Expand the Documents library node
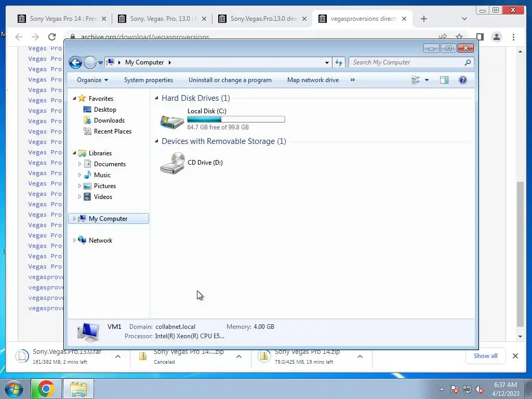 point(79,164)
